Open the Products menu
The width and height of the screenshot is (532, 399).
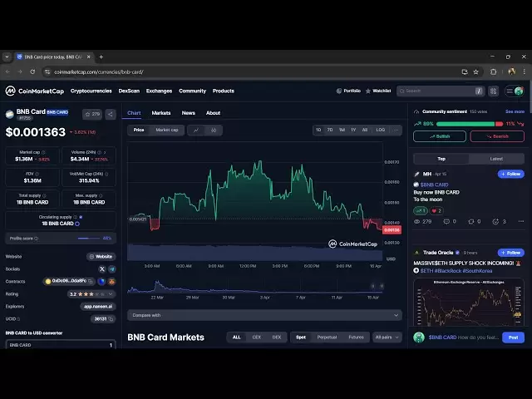(x=224, y=91)
